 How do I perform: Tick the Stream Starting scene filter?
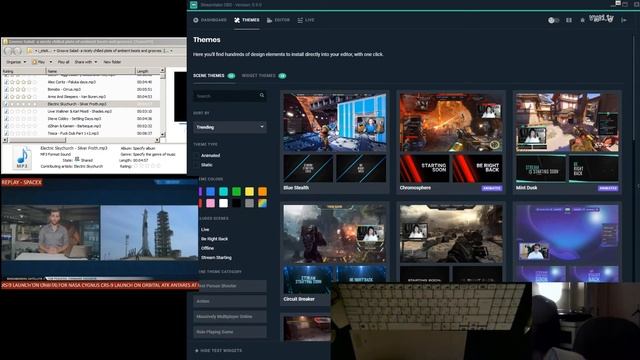216,258
